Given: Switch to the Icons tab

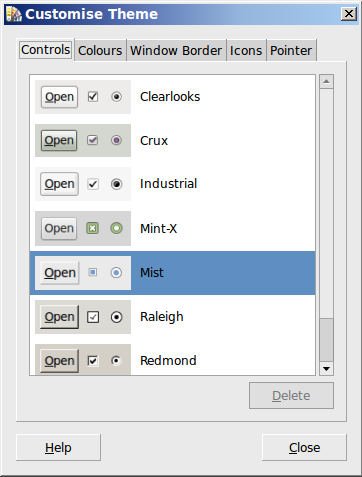Looking at the screenshot, I should 246,50.
